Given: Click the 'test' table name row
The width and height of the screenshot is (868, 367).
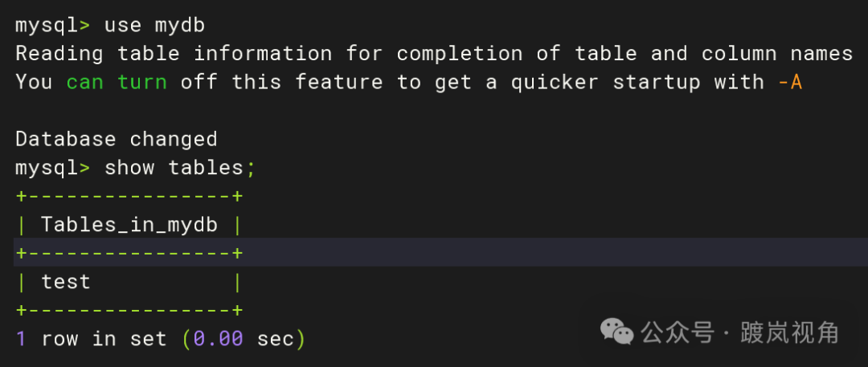Looking at the screenshot, I should pyautogui.click(x=66, y=282).
